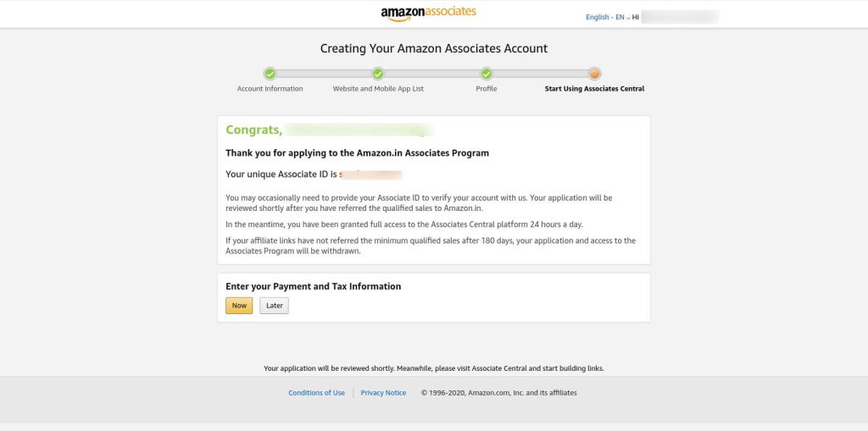868x431 pixels.
Task: Click the Enter your Payment and Tax Information heading
Action: (314, 286)
